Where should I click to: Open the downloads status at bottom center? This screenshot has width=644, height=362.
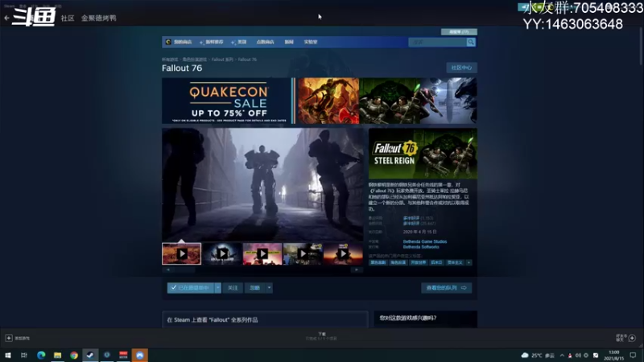coord(321,336)
